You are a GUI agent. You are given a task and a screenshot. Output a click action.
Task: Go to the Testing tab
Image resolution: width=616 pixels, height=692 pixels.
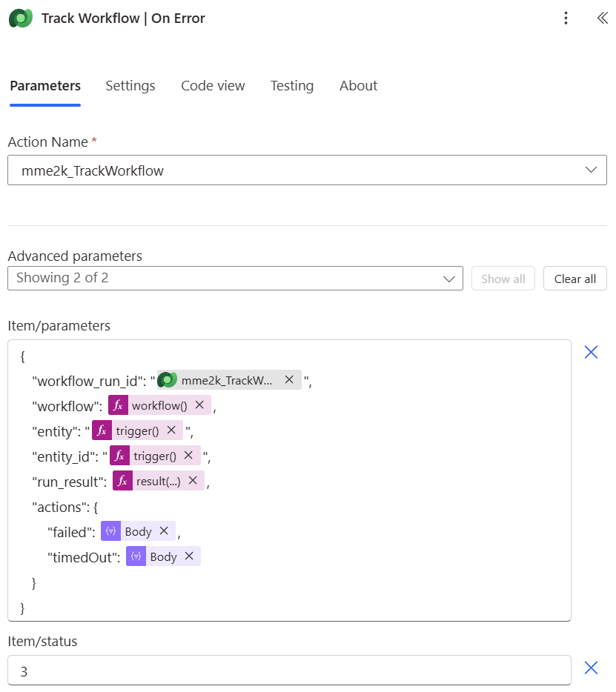tap(291, 86)
